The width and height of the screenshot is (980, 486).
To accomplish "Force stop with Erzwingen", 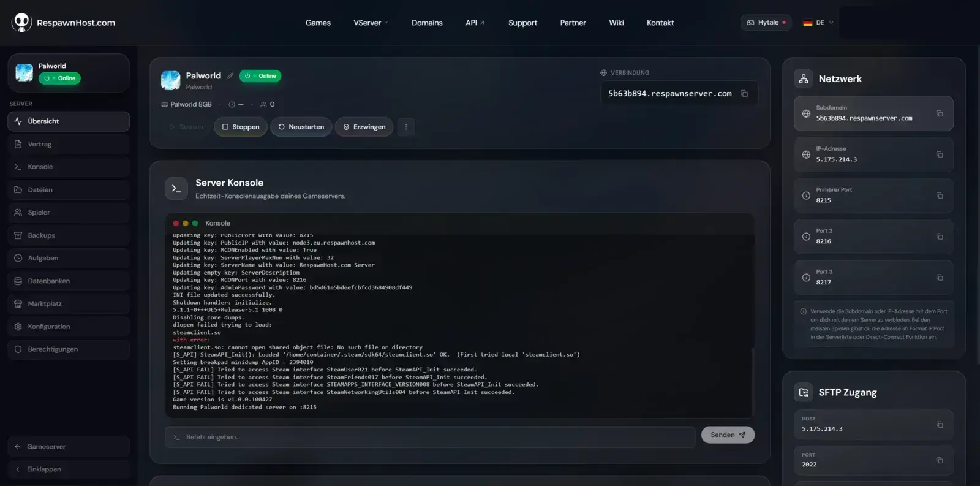I will click(364, 127).
